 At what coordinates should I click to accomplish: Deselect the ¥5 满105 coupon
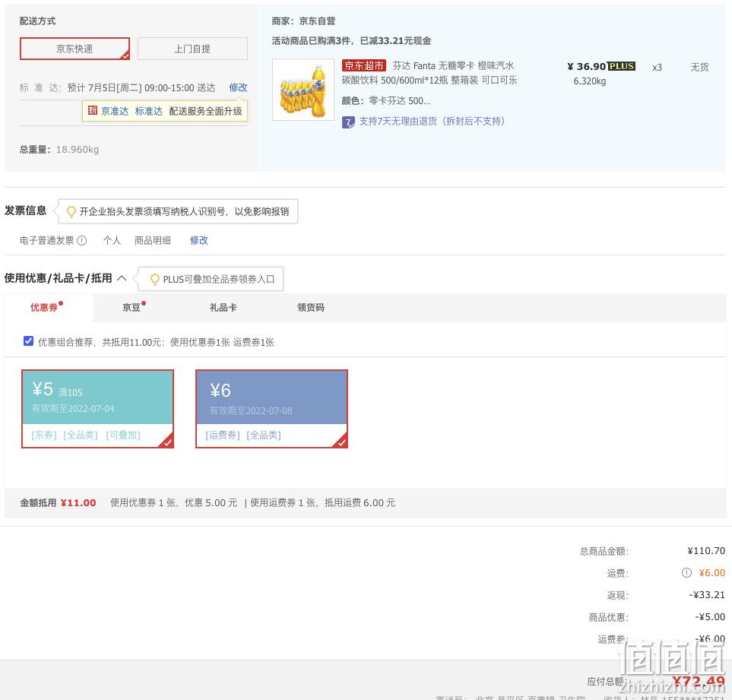click(x=97, y=409)
